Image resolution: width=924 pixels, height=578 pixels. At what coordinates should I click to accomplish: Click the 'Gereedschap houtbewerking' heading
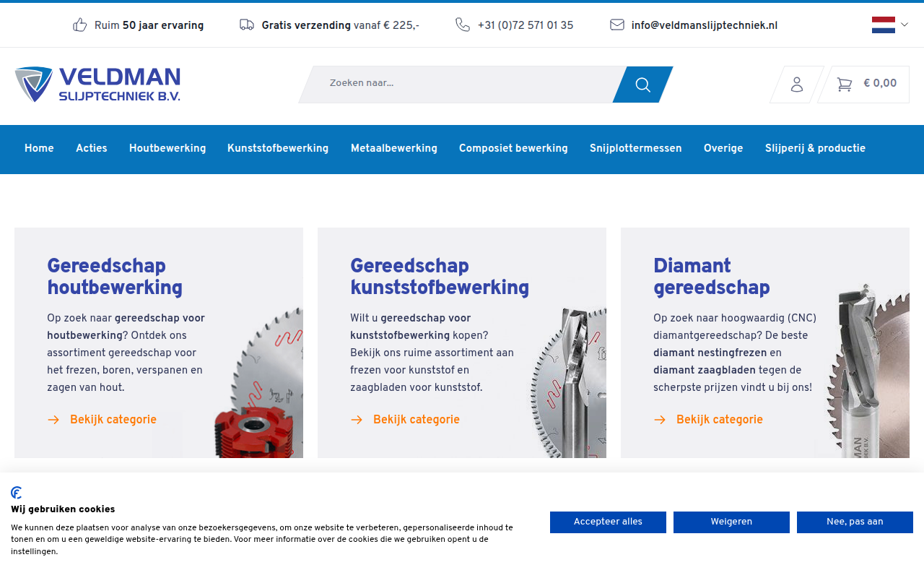click(x=115, y=277)
